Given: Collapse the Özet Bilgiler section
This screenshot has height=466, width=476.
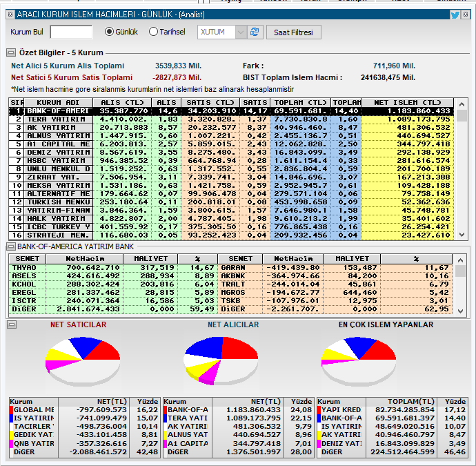Looking at the screenshot, I should pyautogui.click(x=11, y=52).
